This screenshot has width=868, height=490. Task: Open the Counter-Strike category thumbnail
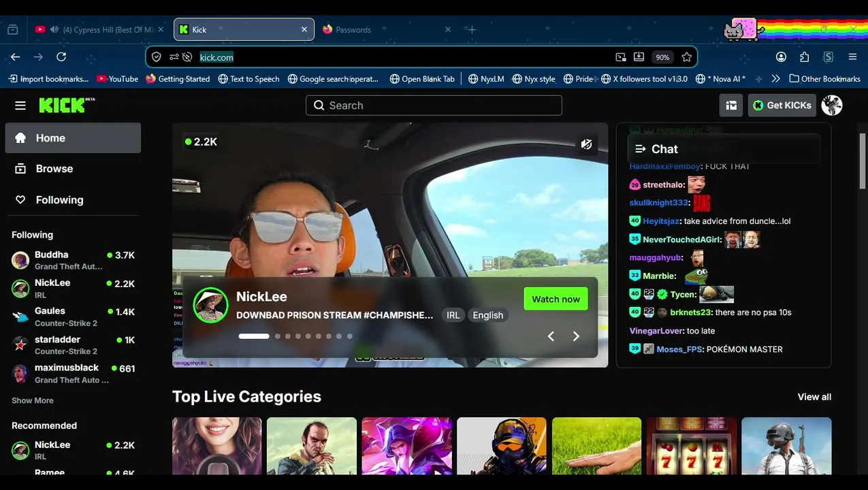[501, 446]
